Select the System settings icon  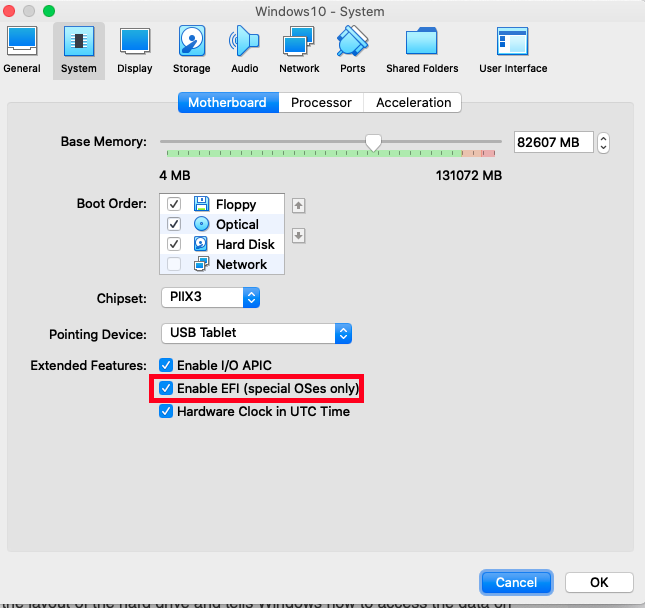click(x=79, y=51)
